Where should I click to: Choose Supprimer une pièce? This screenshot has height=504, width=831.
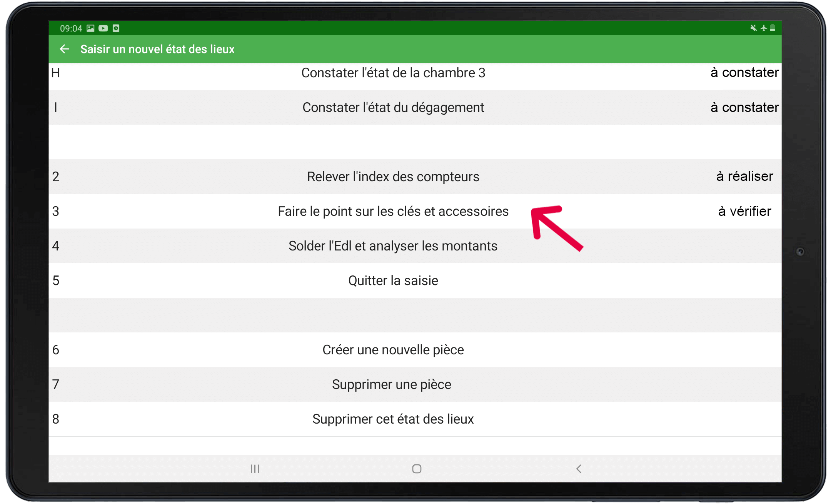coord(391,384)
